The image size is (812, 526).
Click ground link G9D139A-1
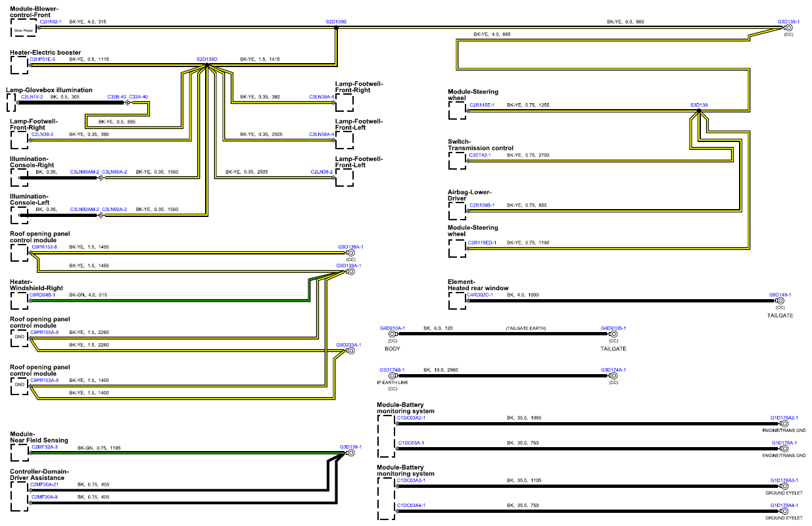point(348,266)
